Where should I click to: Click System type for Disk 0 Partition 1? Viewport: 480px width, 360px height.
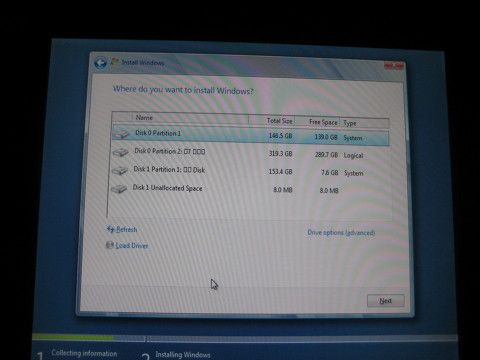353,138
